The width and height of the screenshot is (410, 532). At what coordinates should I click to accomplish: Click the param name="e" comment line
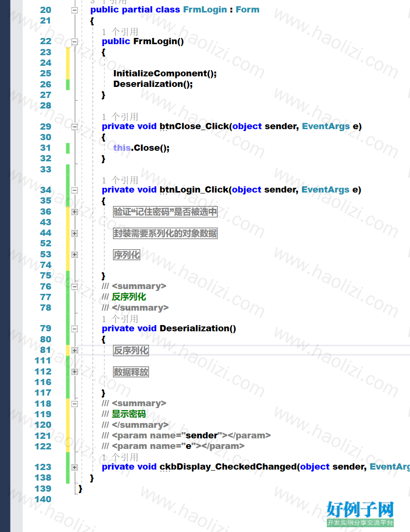tap(173, 446)
